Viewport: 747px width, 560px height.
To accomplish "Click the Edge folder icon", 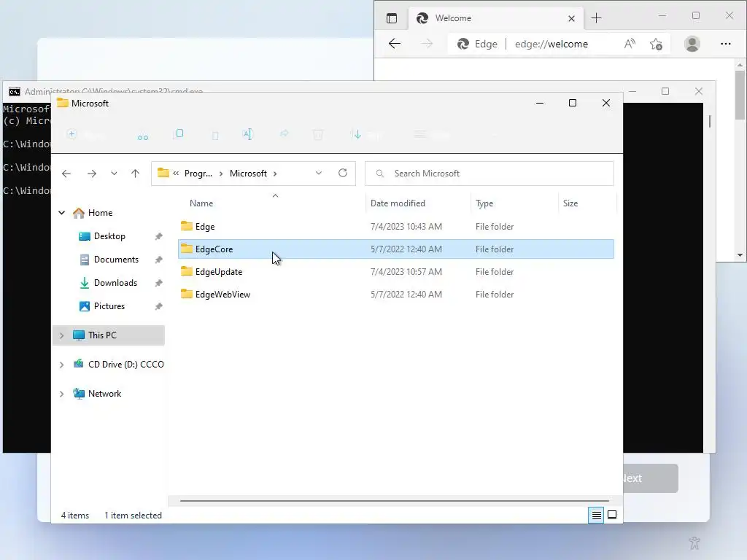I will coord(187,226).
